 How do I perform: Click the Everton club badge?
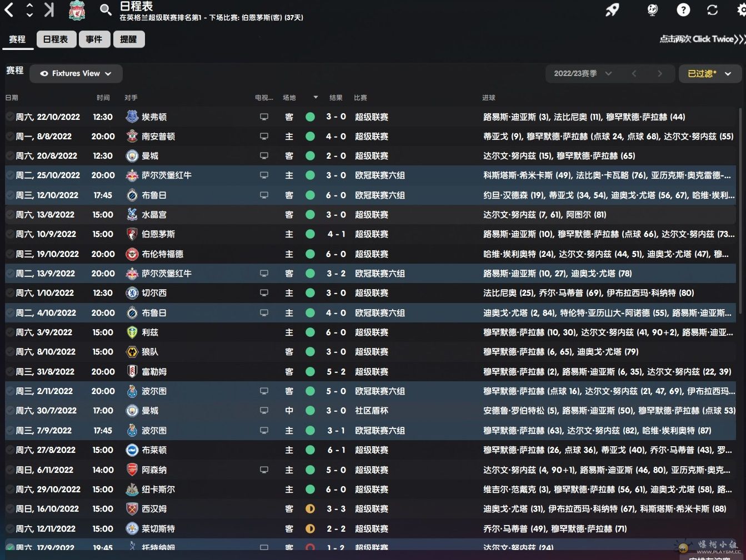tap(132, 117)
